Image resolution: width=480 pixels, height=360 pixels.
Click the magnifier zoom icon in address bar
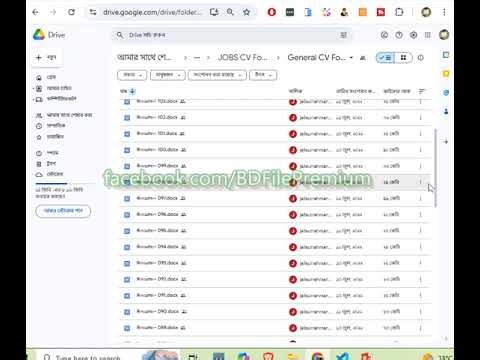230,12
